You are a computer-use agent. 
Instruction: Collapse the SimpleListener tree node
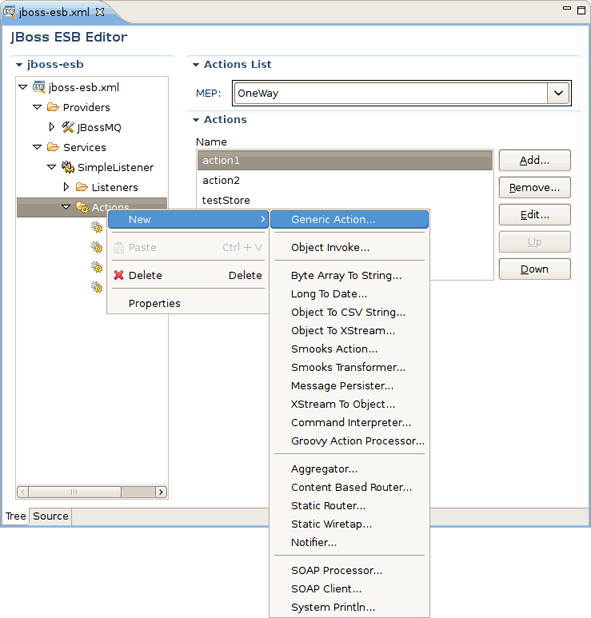(x=52, y=167)
